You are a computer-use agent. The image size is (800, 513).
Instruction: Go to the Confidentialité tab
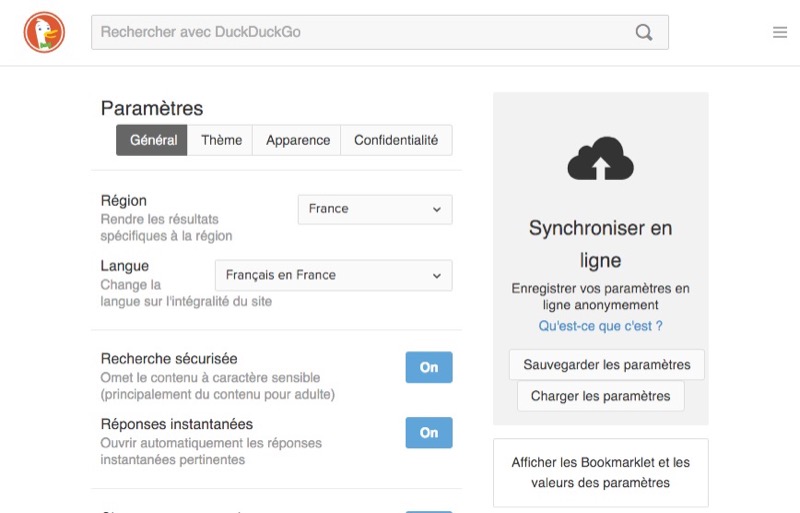coord(396,140)
